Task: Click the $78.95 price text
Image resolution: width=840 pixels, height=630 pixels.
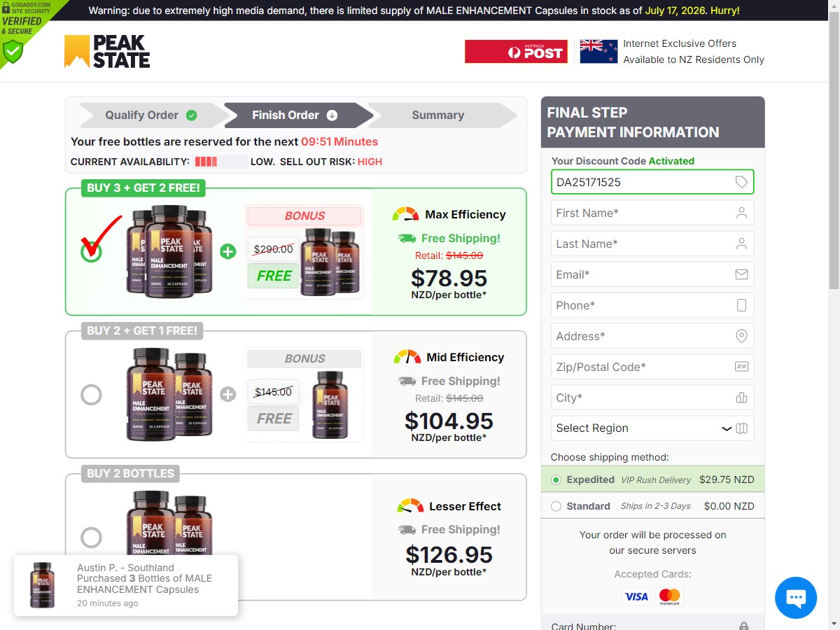Action: coord(449,278)
